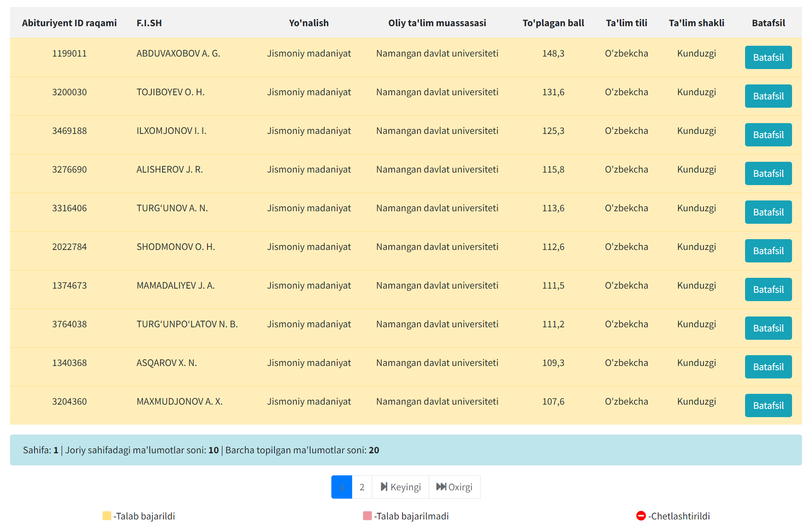Select applicant ID 3469188
Screen dimensions: 812x529
tap(69, 131)
